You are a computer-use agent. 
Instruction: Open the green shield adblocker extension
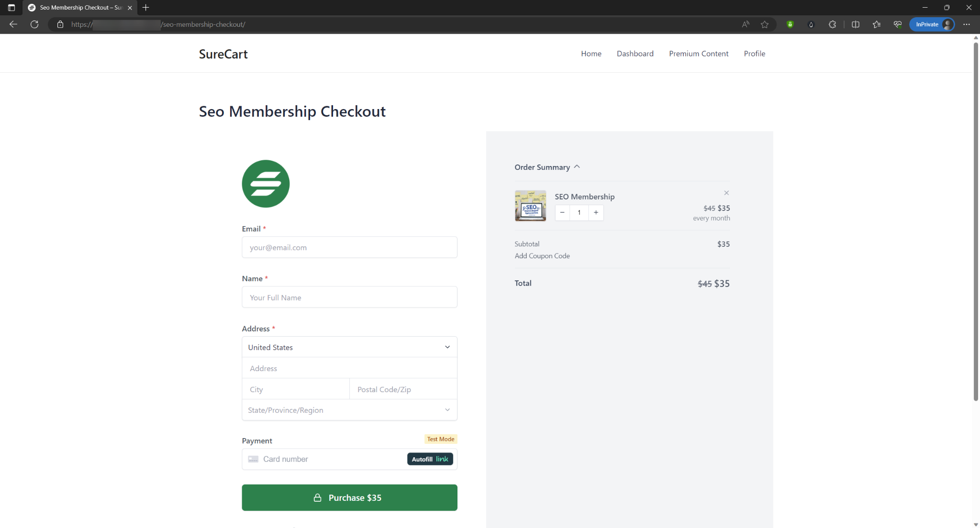click(790, 24)
